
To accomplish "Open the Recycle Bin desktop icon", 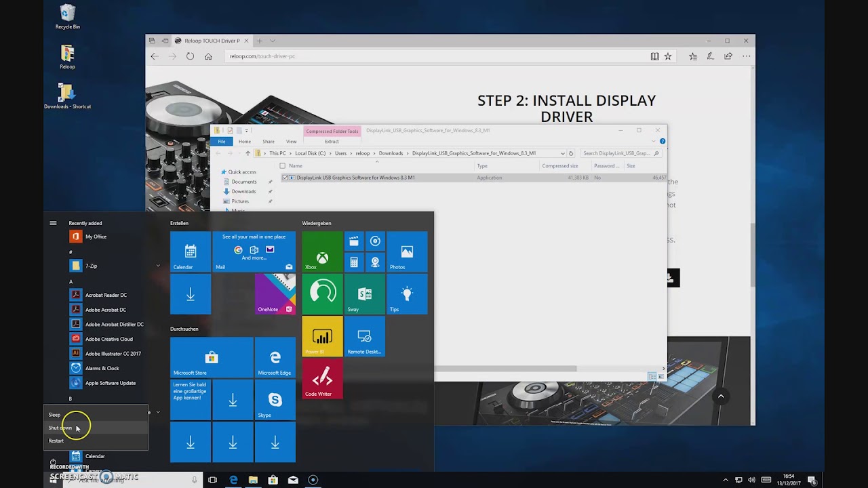I will 67,17.
